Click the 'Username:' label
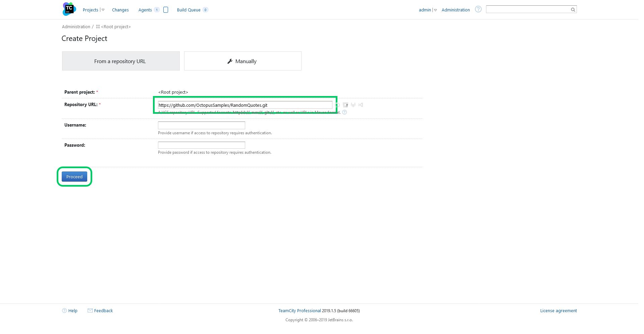The height and width of the screenshot is (334, 644). click(75, 125)
